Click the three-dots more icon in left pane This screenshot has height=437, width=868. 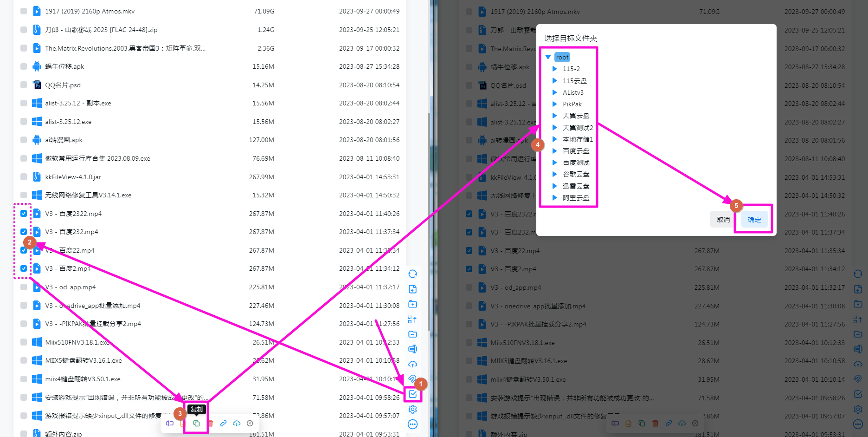coord(412,424)
